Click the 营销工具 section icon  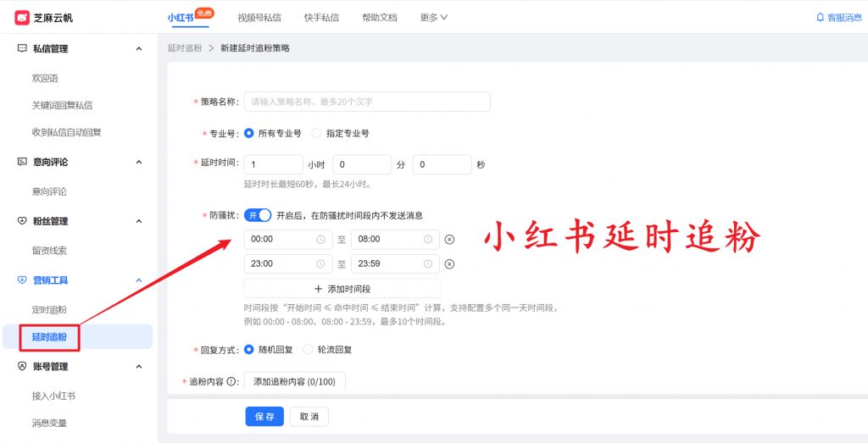[22, 280]
